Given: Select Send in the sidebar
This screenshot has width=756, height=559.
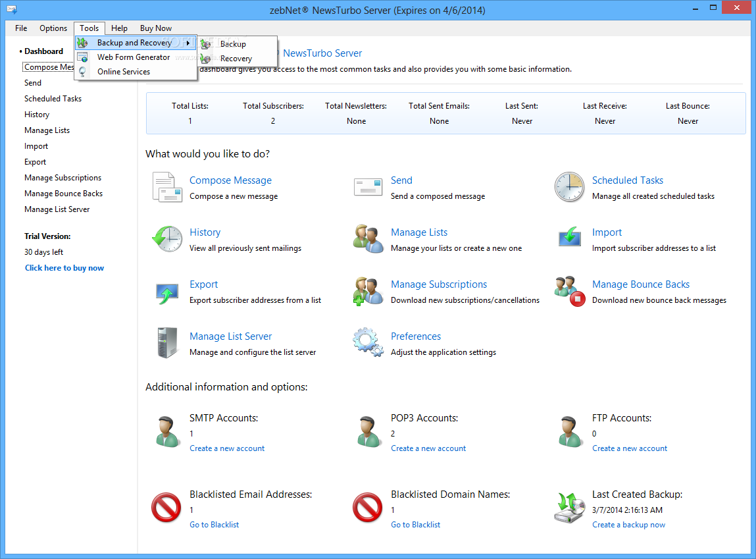Looking at the screenshot, I should [33, 83].
